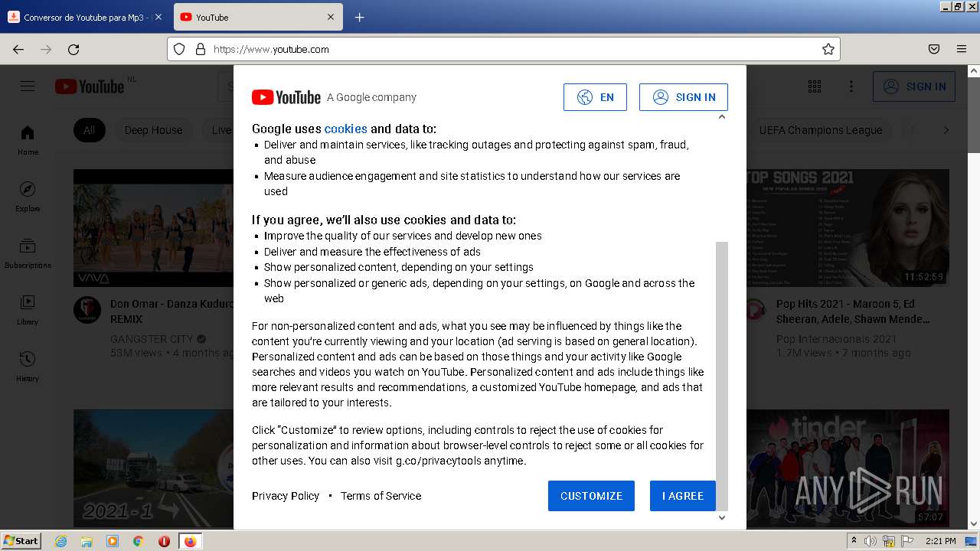Close the YouTube tab
The height and width of the screenshot is (551, 980).
coord(331,17)
